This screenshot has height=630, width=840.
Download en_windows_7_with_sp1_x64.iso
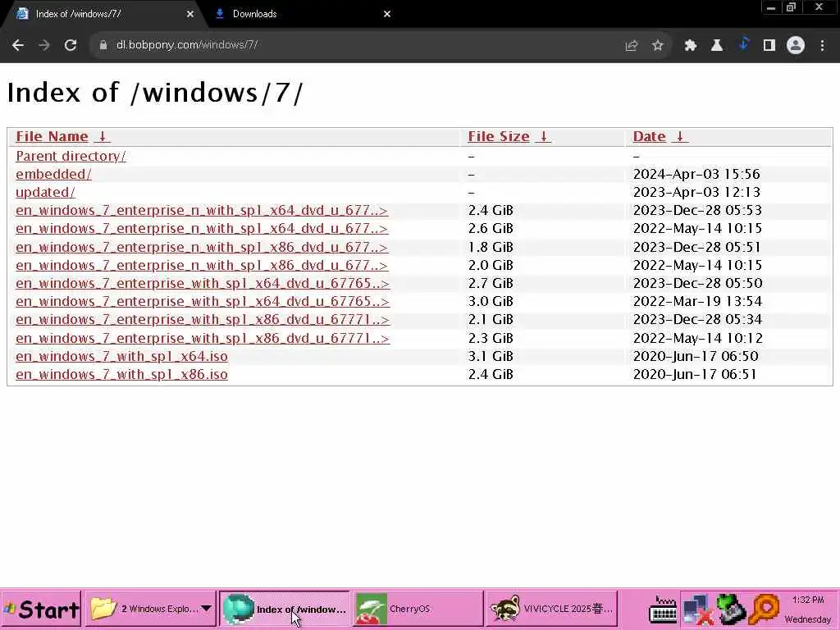pyautogui.click(x=121, y=356)
